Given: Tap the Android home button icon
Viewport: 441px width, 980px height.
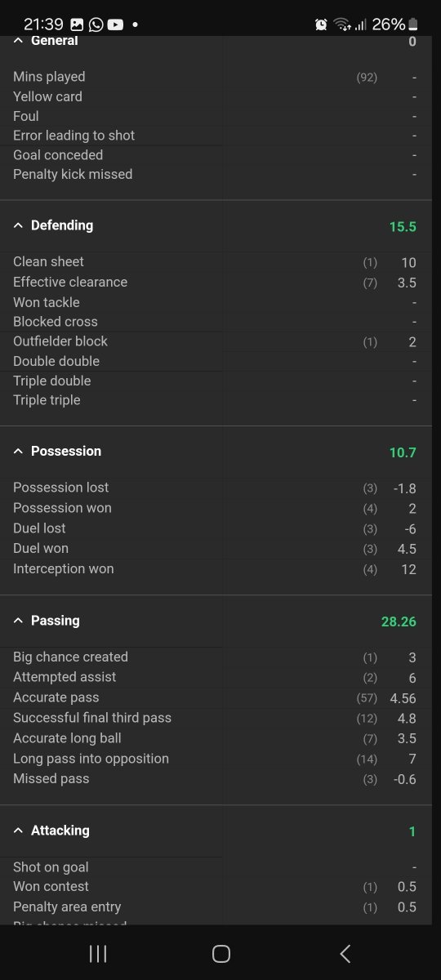Looking at the screenshot, I should pos(220,953).
